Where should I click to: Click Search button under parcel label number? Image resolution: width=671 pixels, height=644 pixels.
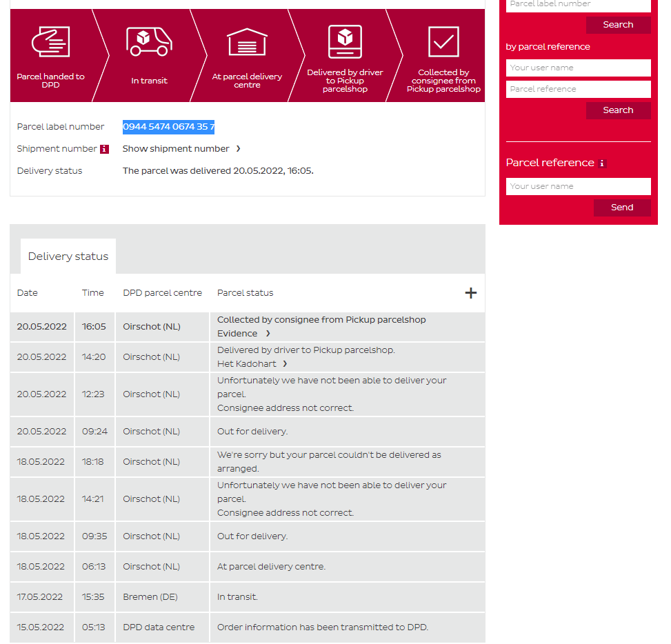click(x=618, y=25)
